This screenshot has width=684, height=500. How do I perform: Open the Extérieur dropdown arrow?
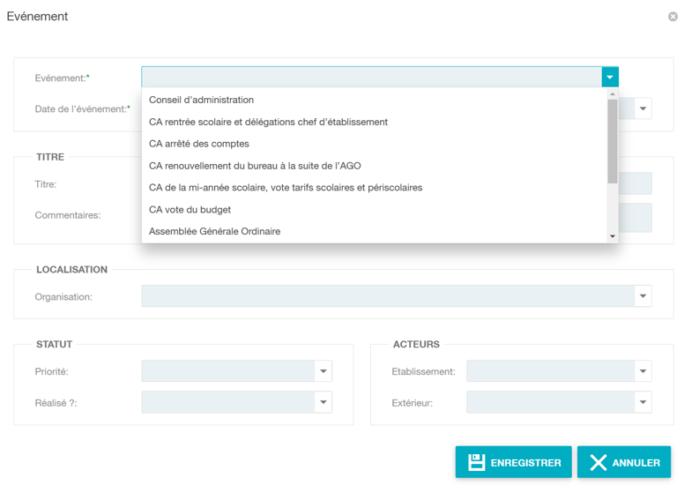pos(643,402)
